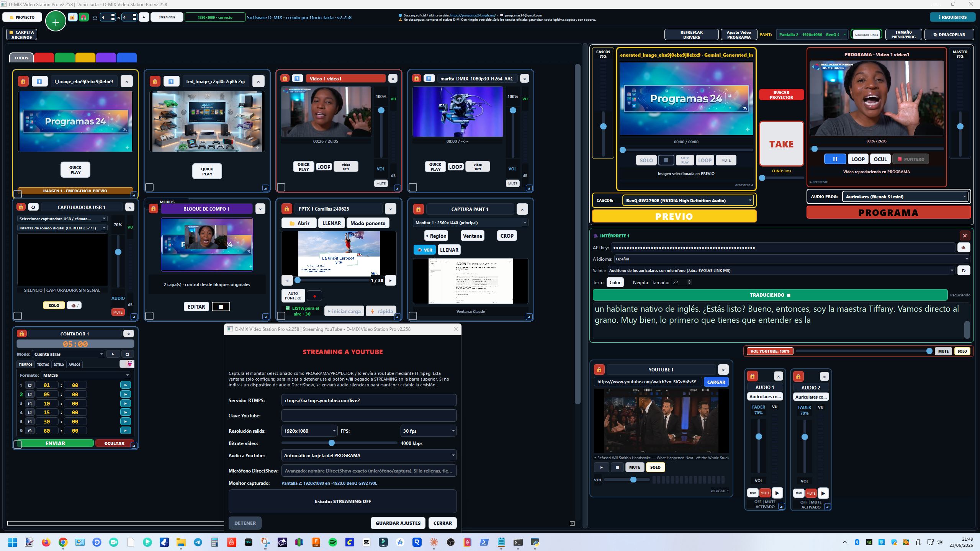Open the Resolución salida 1920x1080 dropdown
This screenshot has width=980, height=551.
click(x=309, y=431)
